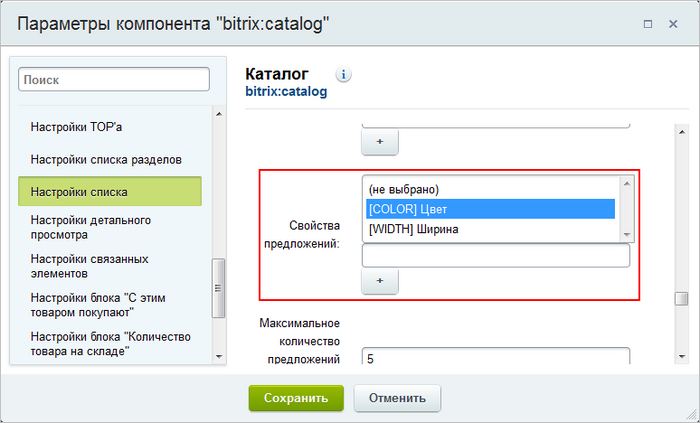Open Настройки TOP'а section
This screenshot has width=700, height=423.
[x=76, y=127]
